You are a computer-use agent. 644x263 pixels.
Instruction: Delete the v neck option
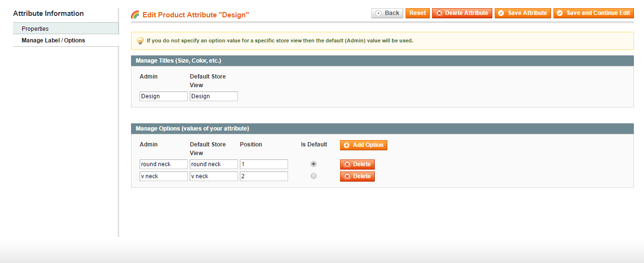tap(357, 176)
